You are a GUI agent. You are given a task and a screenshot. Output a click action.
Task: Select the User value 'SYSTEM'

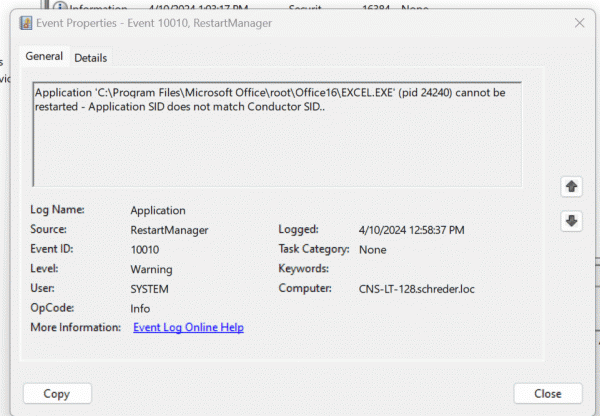149,289
